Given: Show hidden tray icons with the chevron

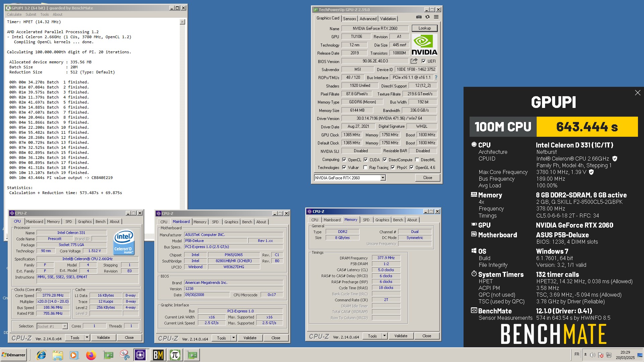Looking at the screenshot, I should [585, 355].
